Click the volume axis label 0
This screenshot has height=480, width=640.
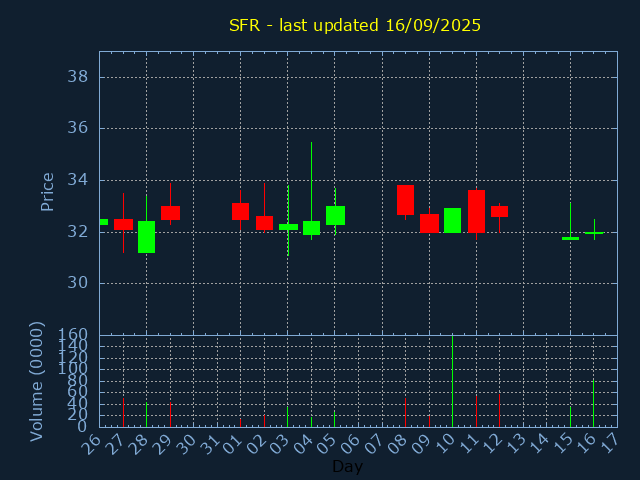[x=82, y=427]
